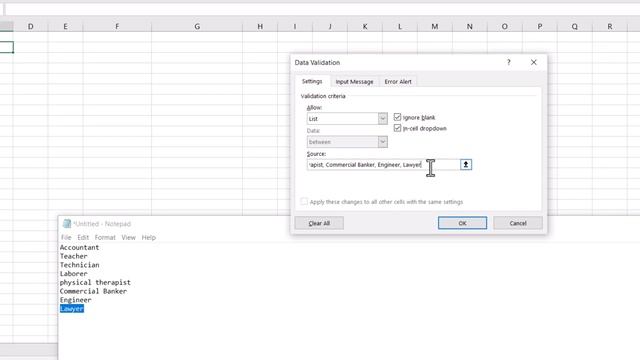This screenshot has width=640, height=360.
Task: Switch to the Input Message tab
Action: (354, 82)
